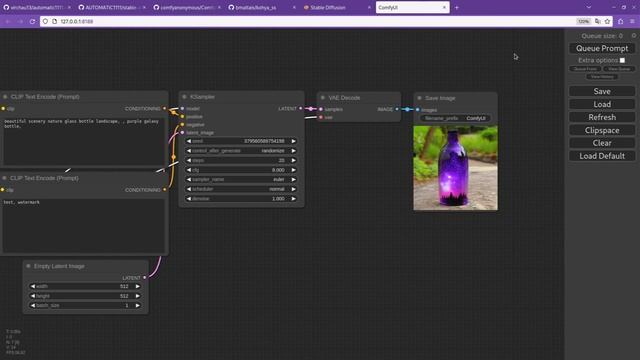Screen dimensions: 640x360
Task: Click the denoise 1.000 value slider
Action: (x=241, y=199)
